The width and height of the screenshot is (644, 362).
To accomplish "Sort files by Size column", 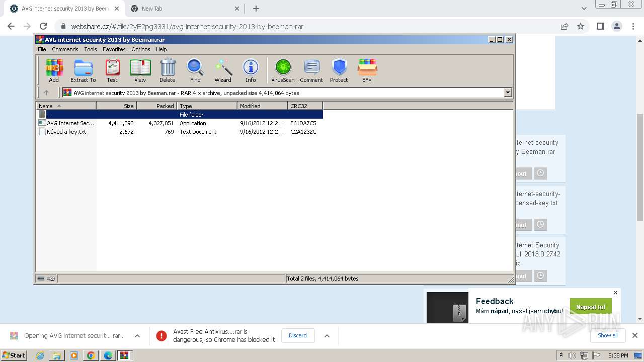I will [116, 106].
